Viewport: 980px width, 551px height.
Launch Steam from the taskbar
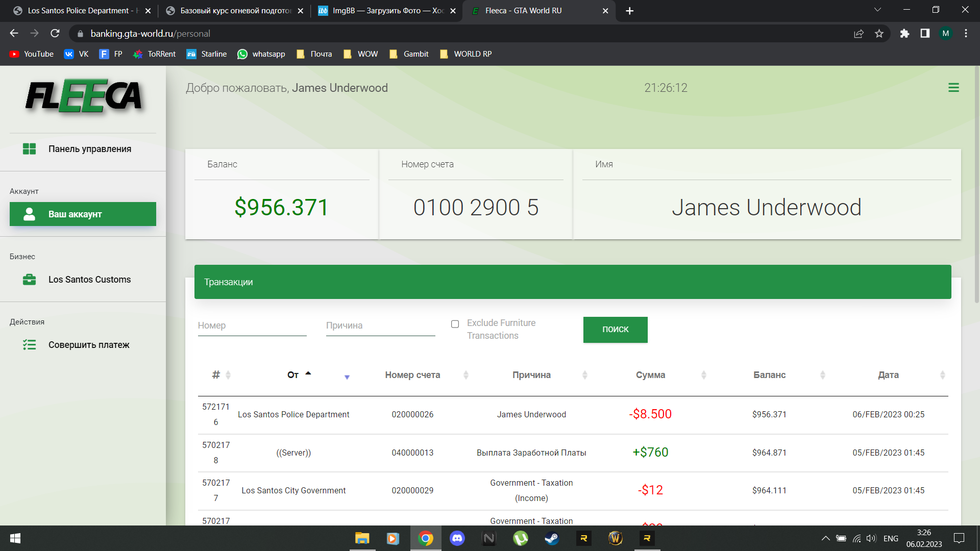click(552, 538)
